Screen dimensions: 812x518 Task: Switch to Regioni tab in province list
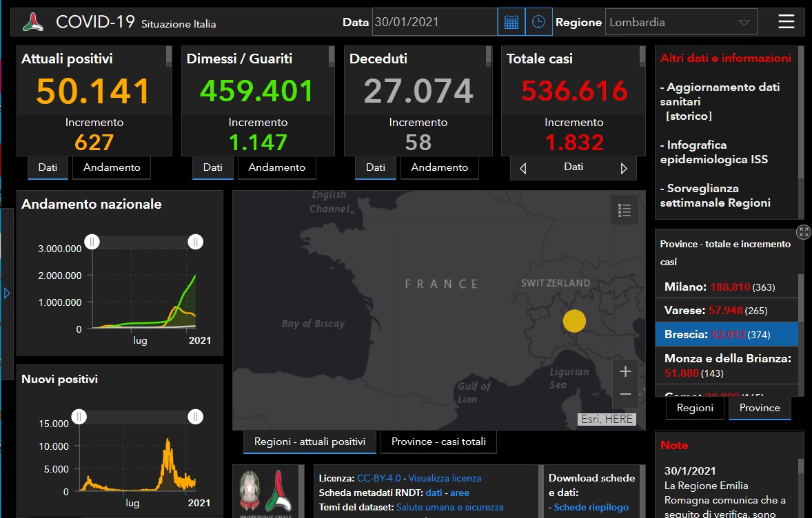coord(695,408)
